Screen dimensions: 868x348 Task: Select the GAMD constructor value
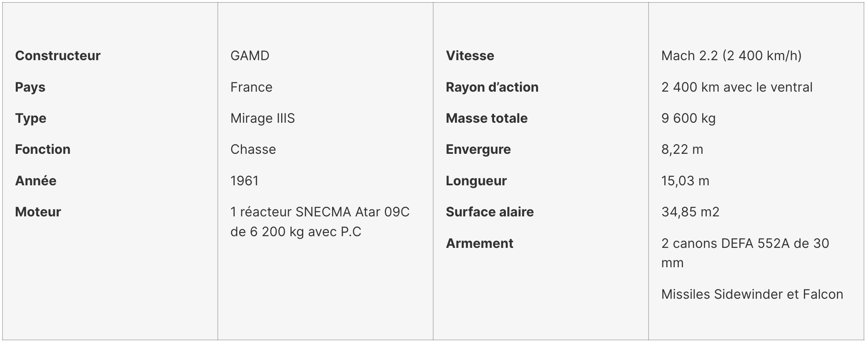click(250, 56)
